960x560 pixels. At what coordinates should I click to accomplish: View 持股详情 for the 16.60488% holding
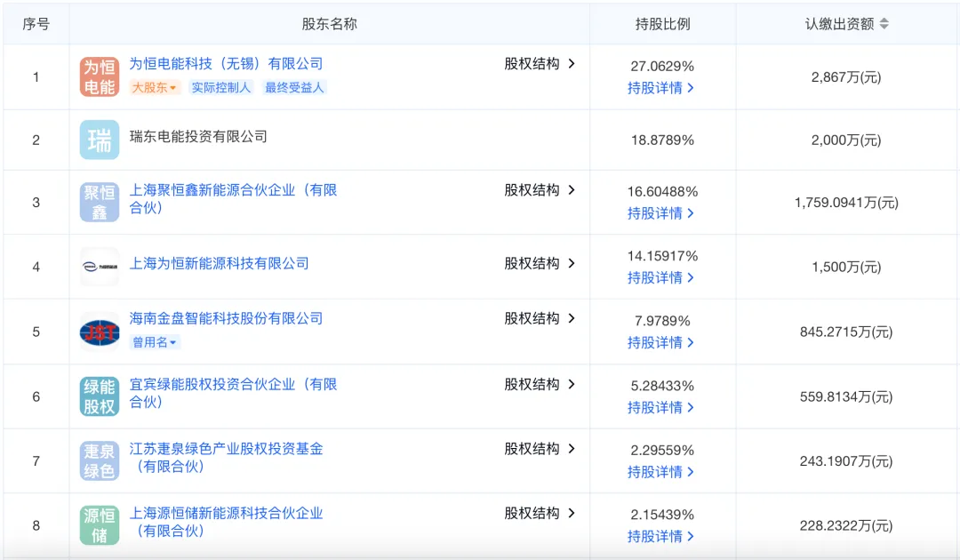coord(660,213)
